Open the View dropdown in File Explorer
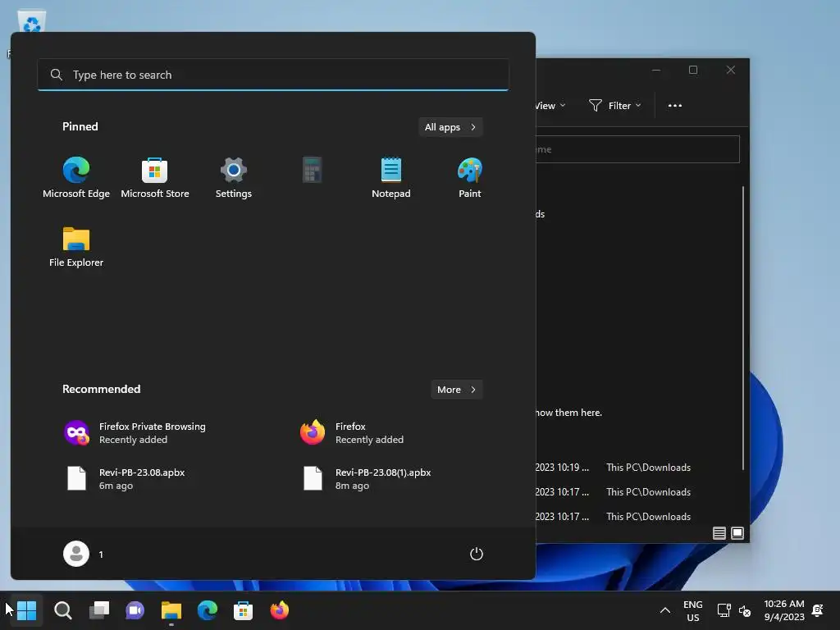This screenshot has width=840, height=630. coord(550,106)
